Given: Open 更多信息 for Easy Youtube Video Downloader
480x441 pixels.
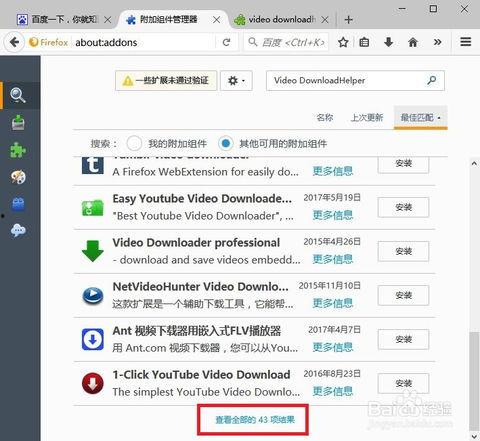Looking at the screenshot, I should pos(333,215).
